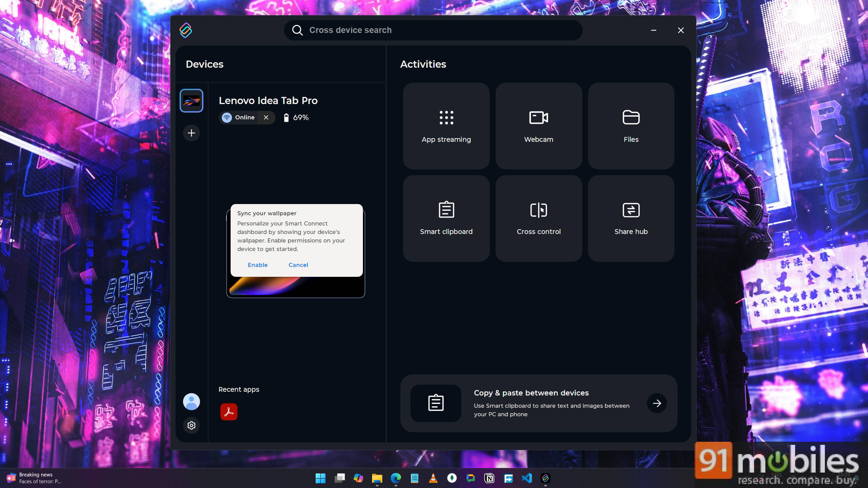Open Google Chat from taskbar
868x488 pixels.
pyautogui.click(x=471, y=478)
